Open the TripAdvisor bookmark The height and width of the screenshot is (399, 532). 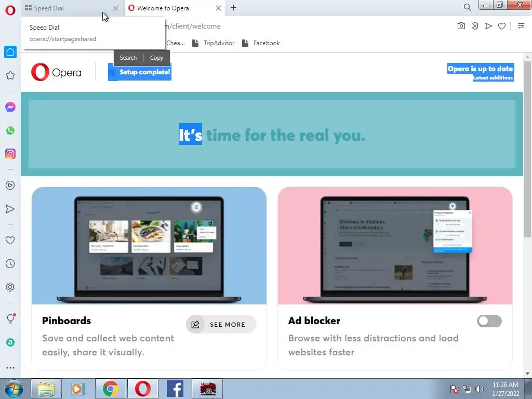coord(214,43)
